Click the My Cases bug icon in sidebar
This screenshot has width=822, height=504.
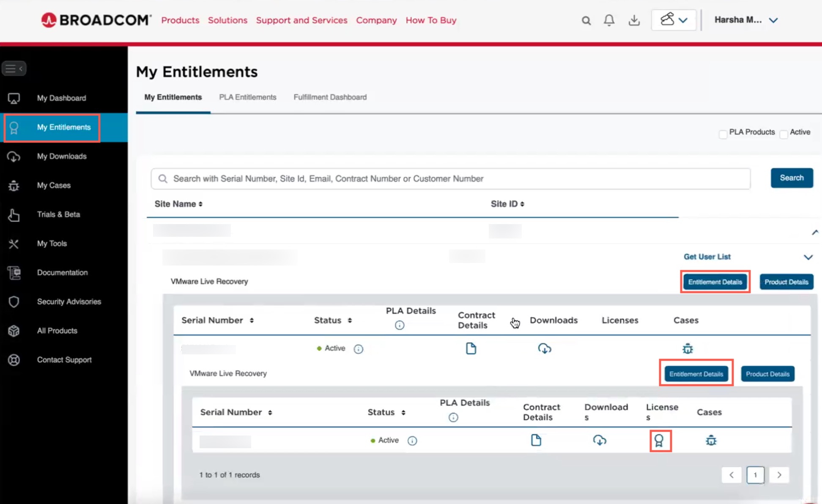pos(14,186)
